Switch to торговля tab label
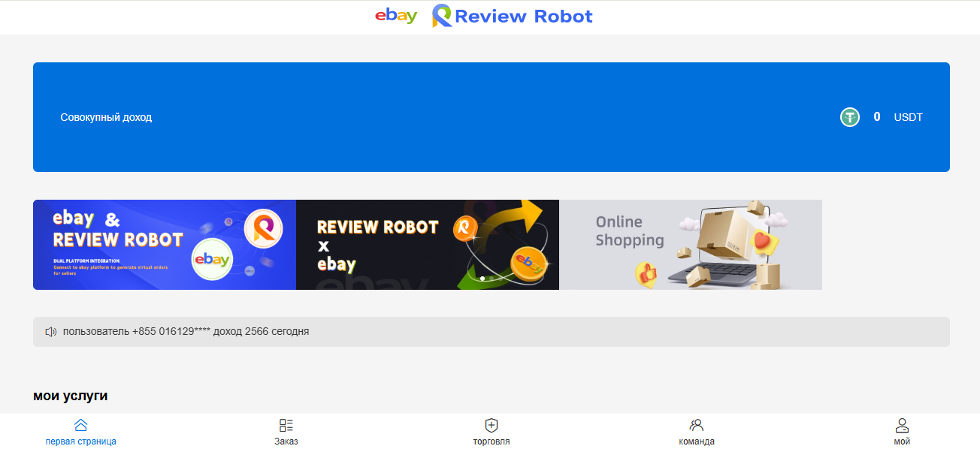980x449 pixels. pos(492,441)
